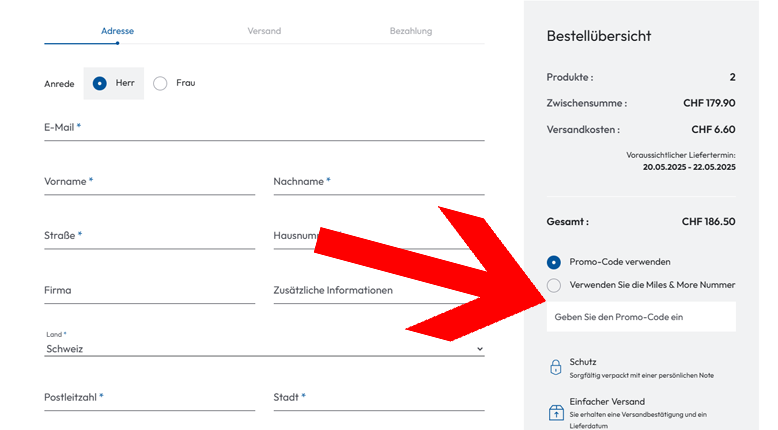Image resolution: width=778 pixels, height=430 pixels.
Task: Click the promo code entry box
Action: pyautogui.click(x=641, y=317)
